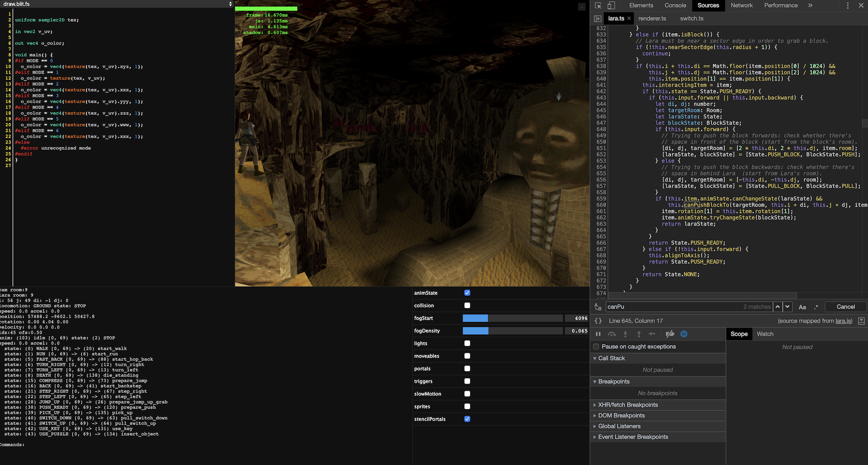Viewport: 868px width, 465px height.
Task: Switch to the Network tab
Action: [742, 5]
